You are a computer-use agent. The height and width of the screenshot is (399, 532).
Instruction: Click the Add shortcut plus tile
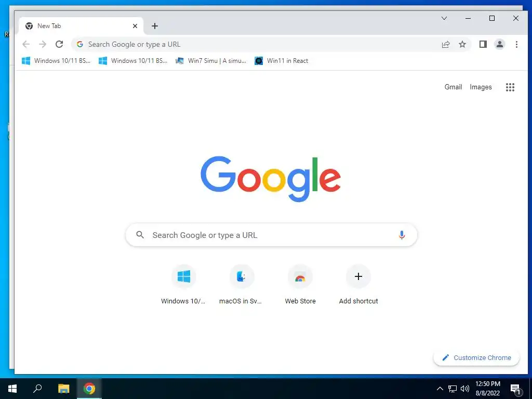coord(358,285)
